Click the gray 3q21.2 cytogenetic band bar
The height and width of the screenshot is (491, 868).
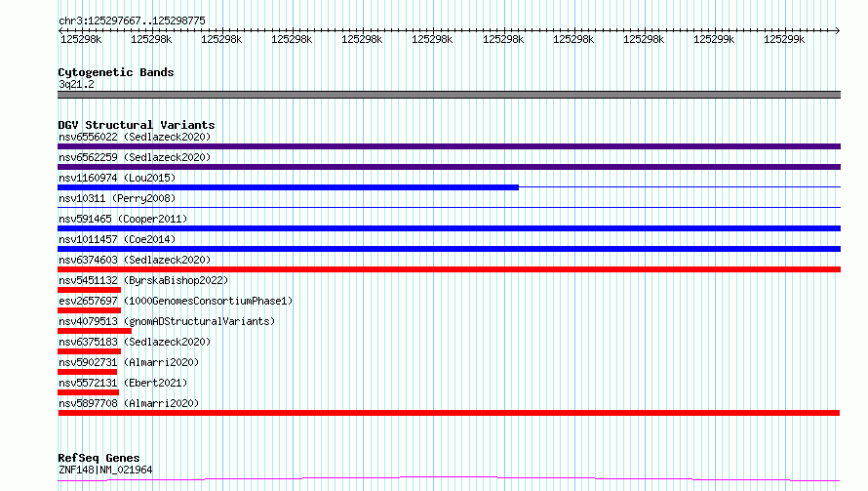click(x=449, y=95)
